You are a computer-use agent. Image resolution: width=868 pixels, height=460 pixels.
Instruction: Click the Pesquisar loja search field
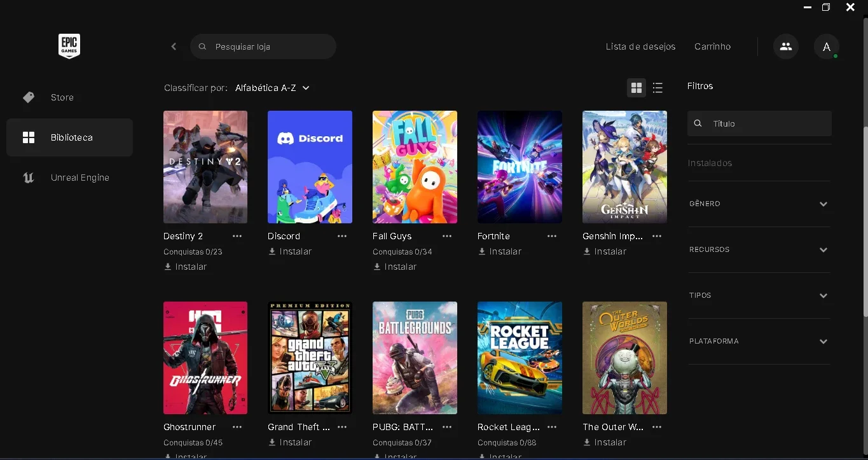pos(263,46)
